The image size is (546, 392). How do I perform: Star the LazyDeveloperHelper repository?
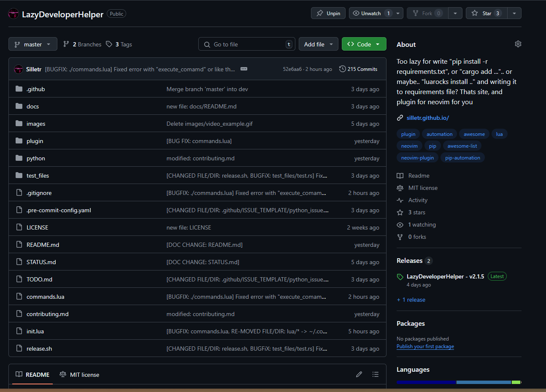(487, 13)
